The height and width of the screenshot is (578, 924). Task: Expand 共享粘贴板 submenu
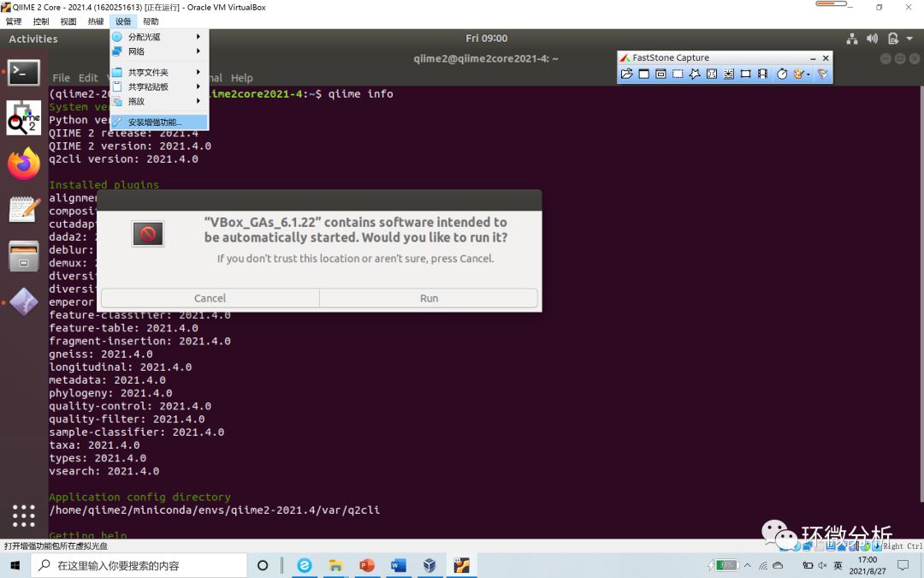pos(159,86)
